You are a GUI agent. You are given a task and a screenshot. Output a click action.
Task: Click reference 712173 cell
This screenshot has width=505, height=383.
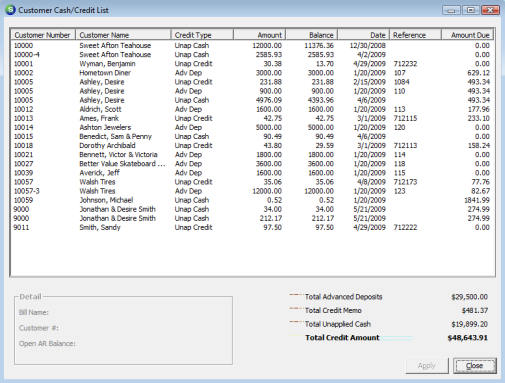pyautogui.click(x=405, y=182)
